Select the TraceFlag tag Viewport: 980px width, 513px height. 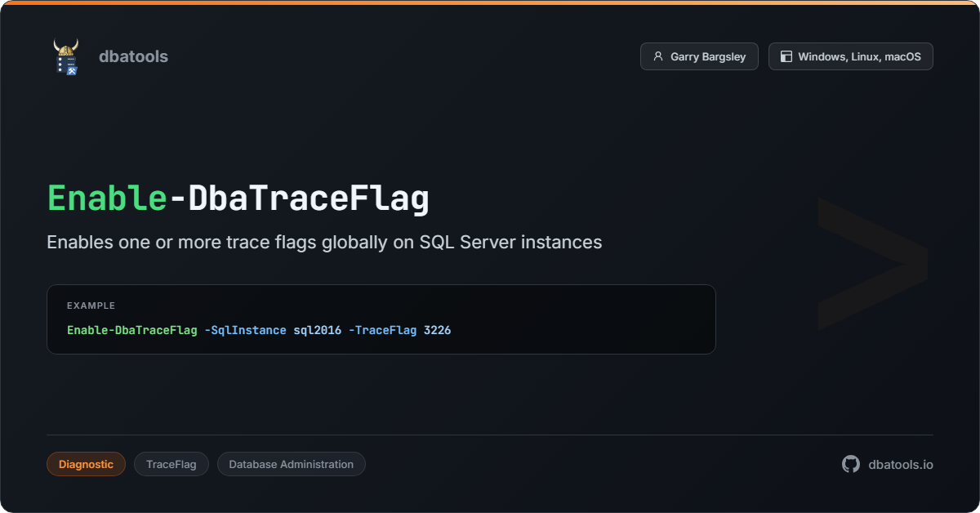point(171,464)
